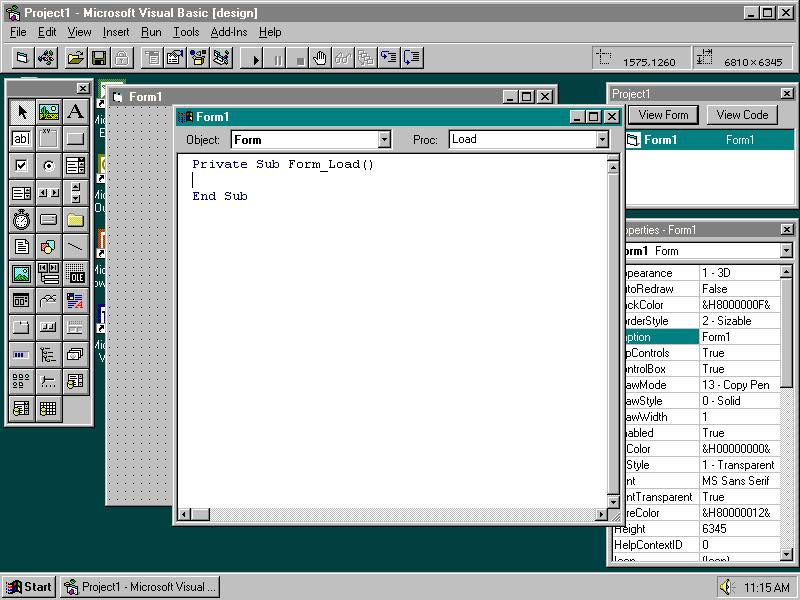Screen dimensions: 800x600
Task: Open the Insert menu
Action: 116,32
